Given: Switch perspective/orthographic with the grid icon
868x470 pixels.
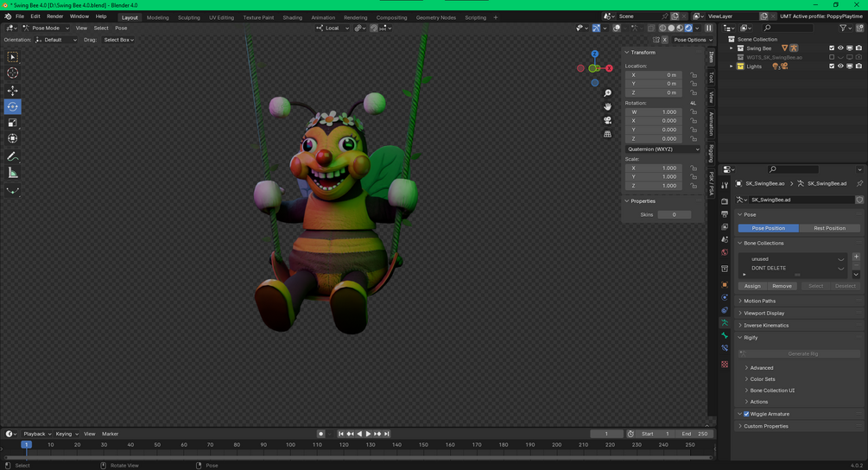Looking at the screenshot, I should click(x=607, y=134).
